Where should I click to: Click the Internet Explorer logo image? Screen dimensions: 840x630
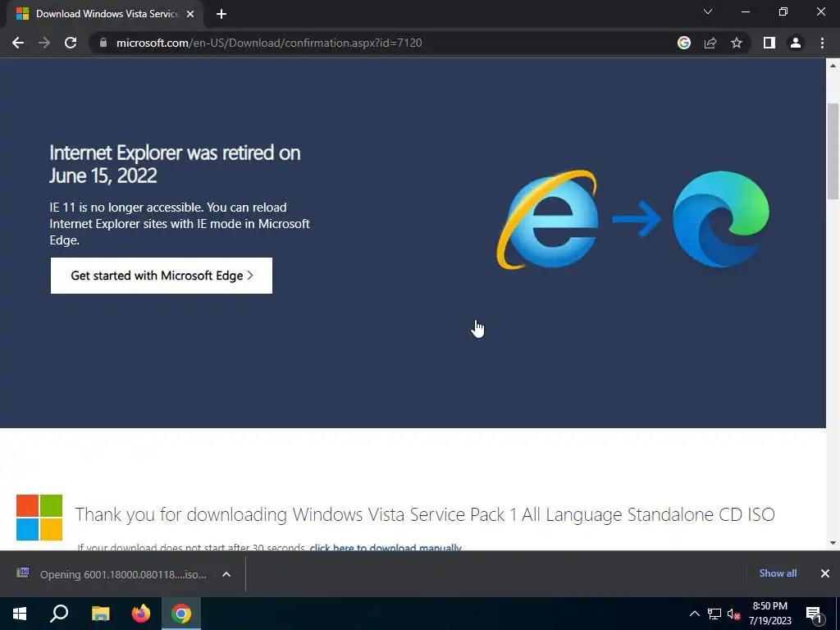click(x=547, y=219)
